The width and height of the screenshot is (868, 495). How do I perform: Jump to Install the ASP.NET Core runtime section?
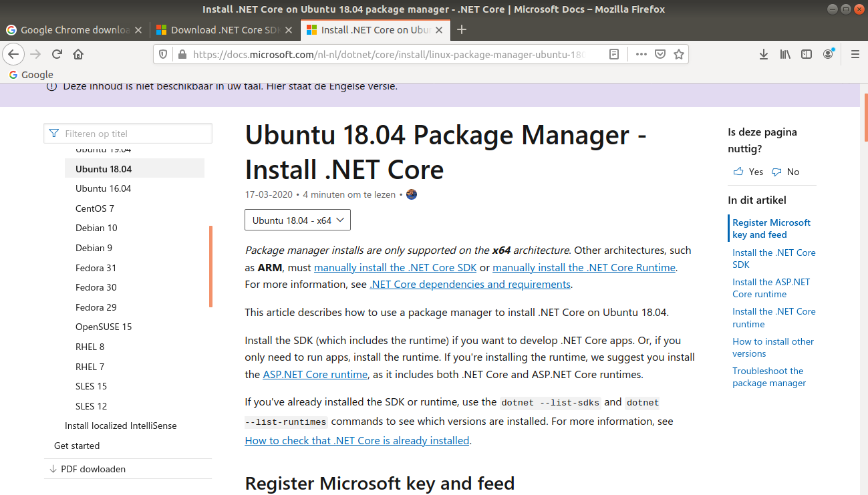pos(771,288)
